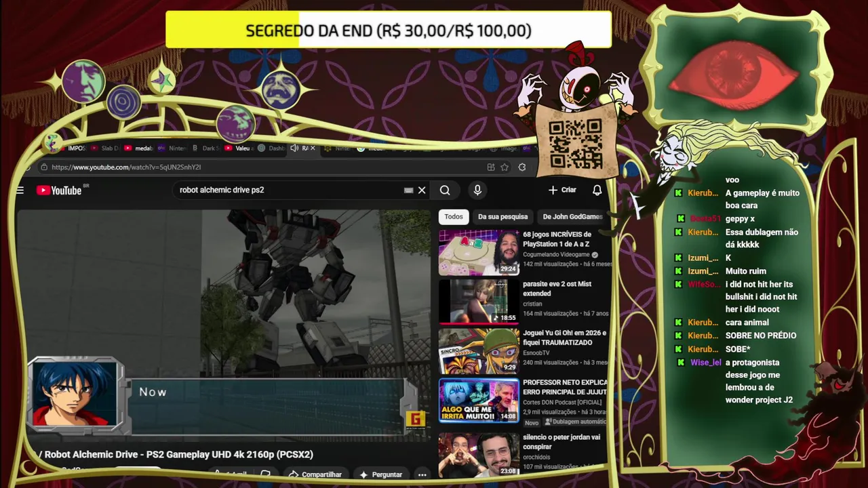Open on-screen keyboard icon in search
Image resolution: width=868 pixels, height=488 pixels.
[408, 190]
